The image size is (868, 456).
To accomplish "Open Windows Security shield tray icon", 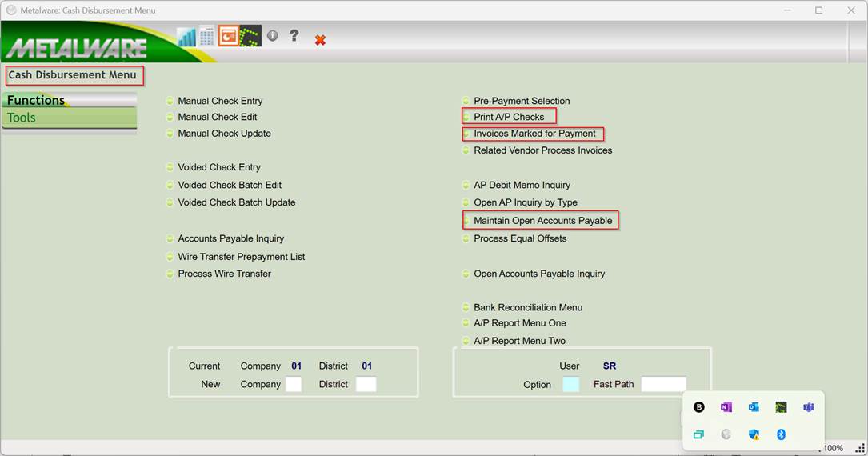I will (x=754, y=434).
